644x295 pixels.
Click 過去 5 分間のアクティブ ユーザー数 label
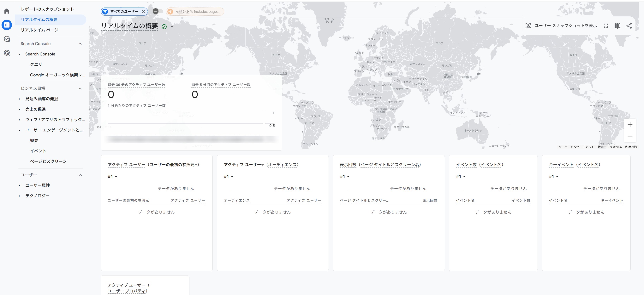click(x=221, y=85)
